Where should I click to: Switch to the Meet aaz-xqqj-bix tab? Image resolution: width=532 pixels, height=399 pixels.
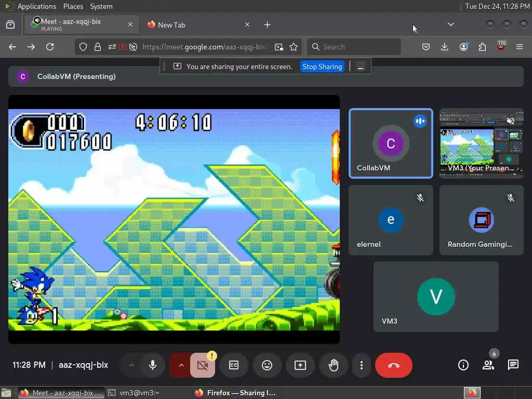pos(82,24)
